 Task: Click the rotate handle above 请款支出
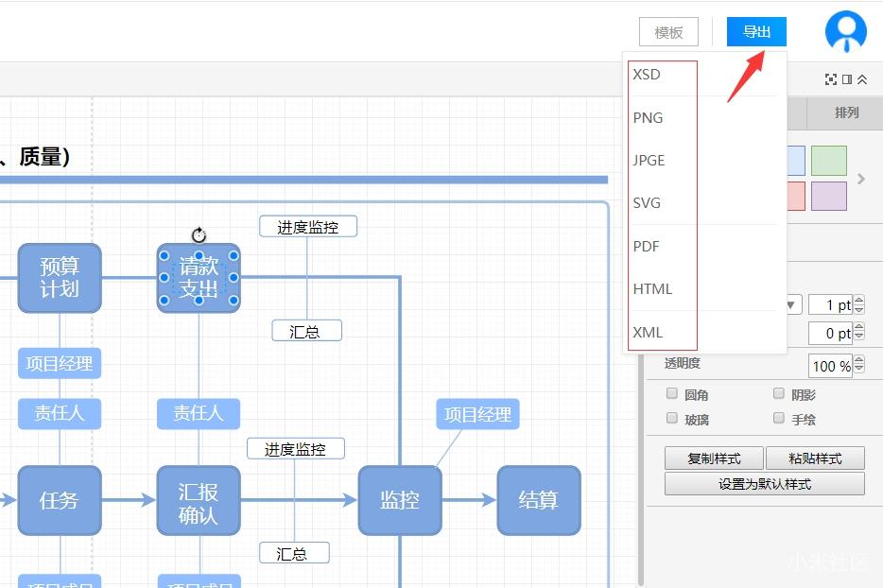199,234
